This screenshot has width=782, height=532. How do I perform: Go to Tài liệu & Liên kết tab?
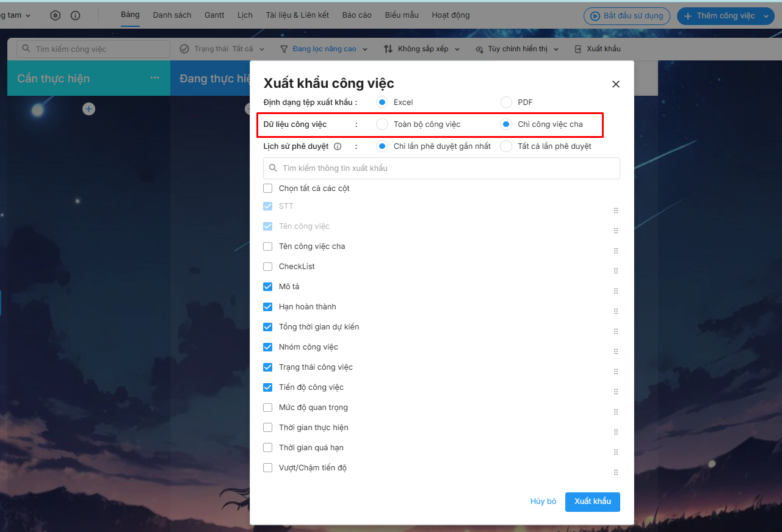point(297,15)
